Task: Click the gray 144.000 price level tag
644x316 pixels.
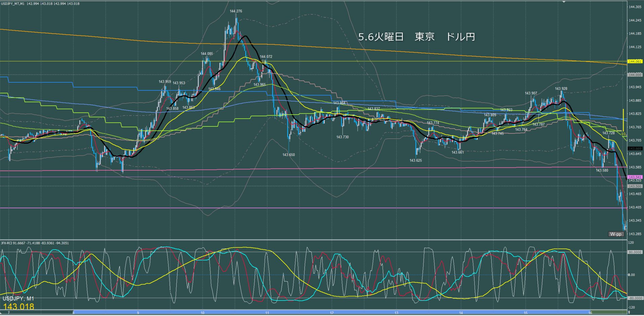Action: click(x=635, y=75)
